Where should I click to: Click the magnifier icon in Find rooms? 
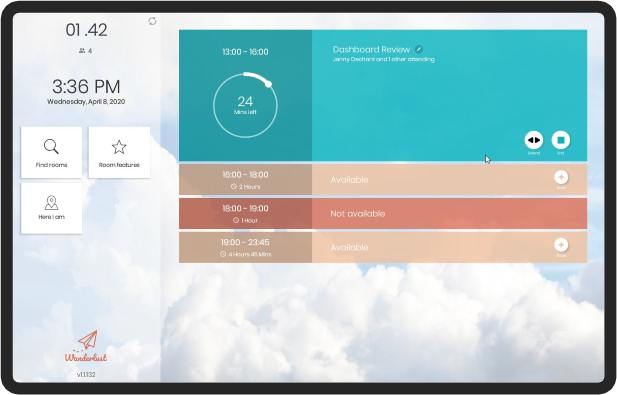[x=51, y=147]
